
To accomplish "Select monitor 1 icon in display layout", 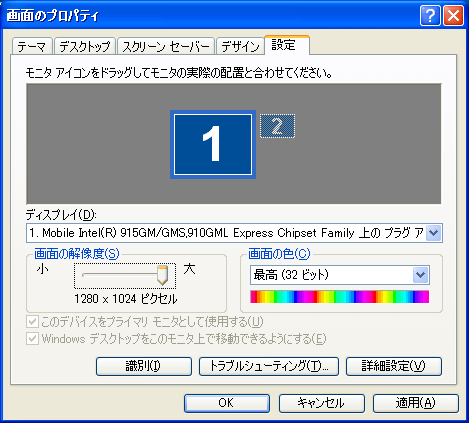I will coord(213,144).
